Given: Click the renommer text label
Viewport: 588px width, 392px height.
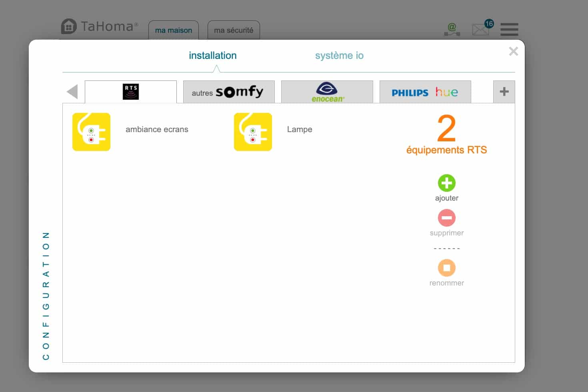Looking at the screenshot, I should [447, 283].
